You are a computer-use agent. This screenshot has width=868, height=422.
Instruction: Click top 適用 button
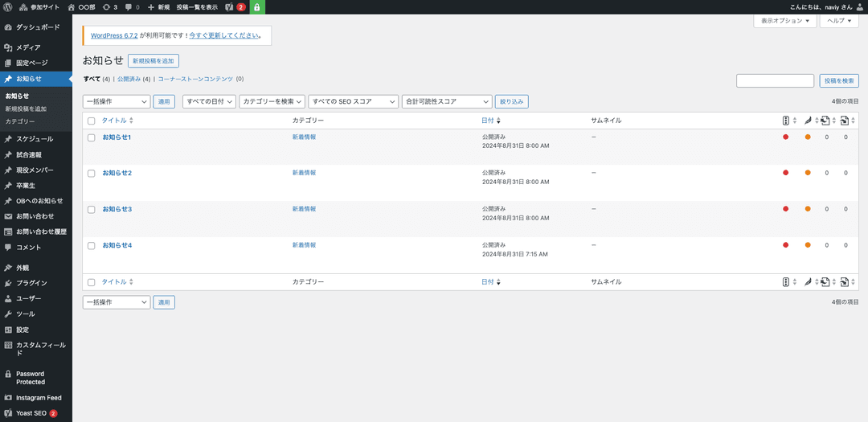point(164,101)
